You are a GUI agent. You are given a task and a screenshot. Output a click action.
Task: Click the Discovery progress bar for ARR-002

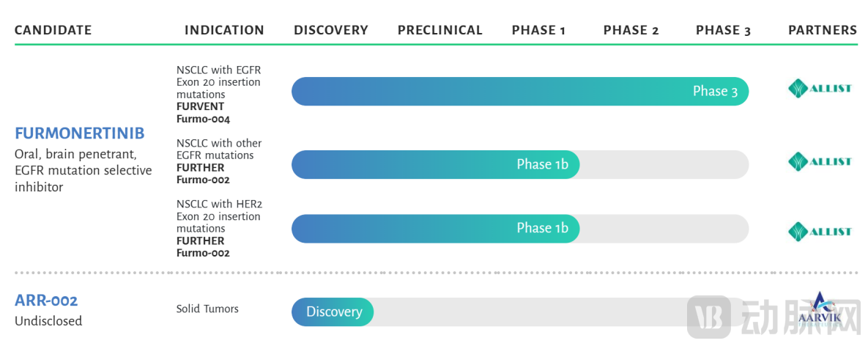tap(333, 312)
